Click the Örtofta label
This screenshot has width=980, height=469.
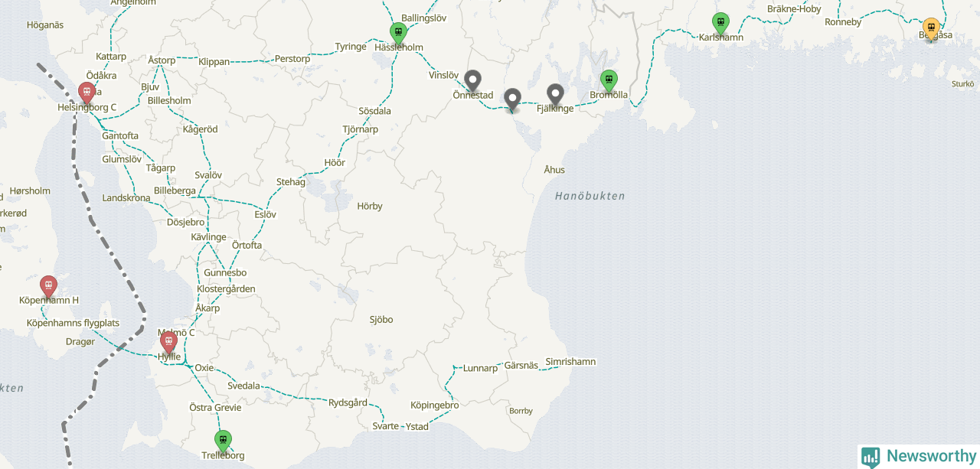[247, 246]
